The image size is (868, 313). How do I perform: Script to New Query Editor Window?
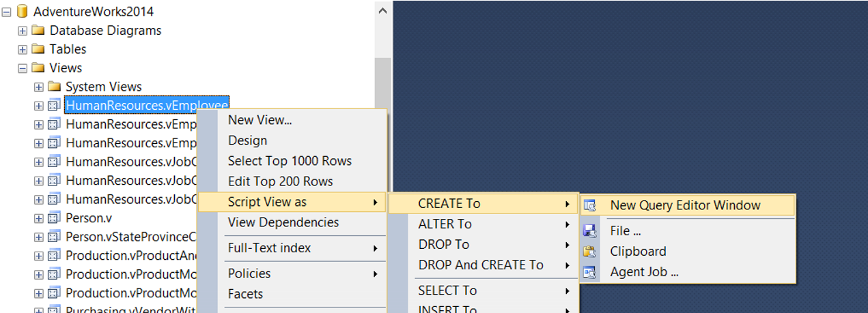point(688,205)
